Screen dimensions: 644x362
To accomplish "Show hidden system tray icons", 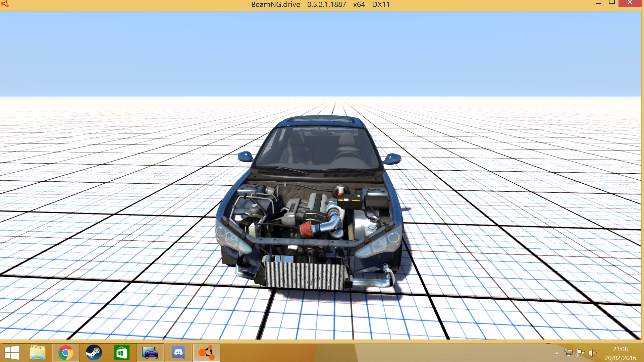I will click(x=557, y=353).
